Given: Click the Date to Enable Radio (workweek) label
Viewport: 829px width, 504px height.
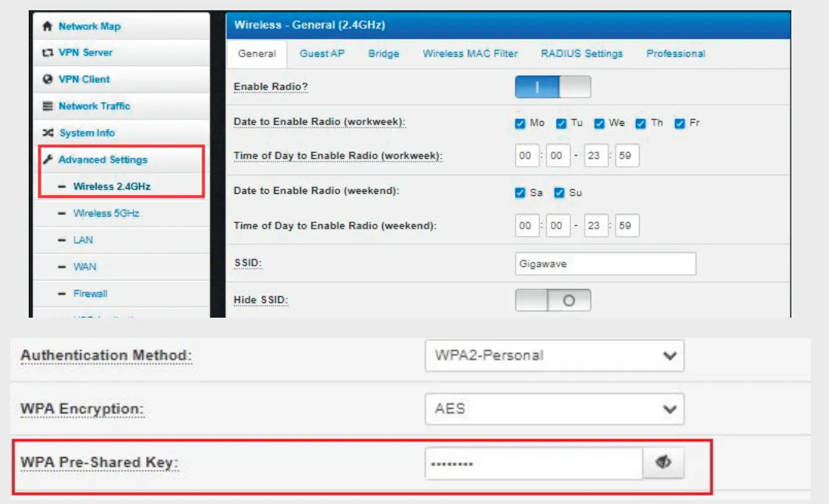Looking at the screenshot, I should point(320,122).
